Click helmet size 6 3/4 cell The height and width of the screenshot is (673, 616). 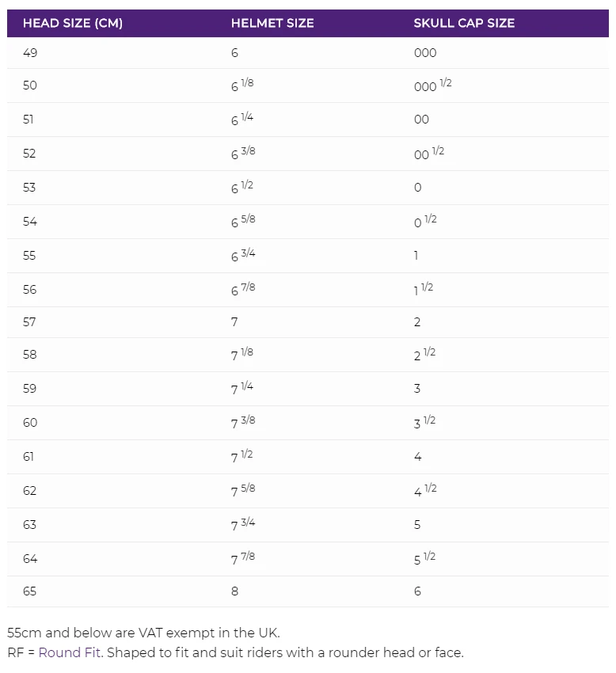pyautogui.click(x=243, y=255)
